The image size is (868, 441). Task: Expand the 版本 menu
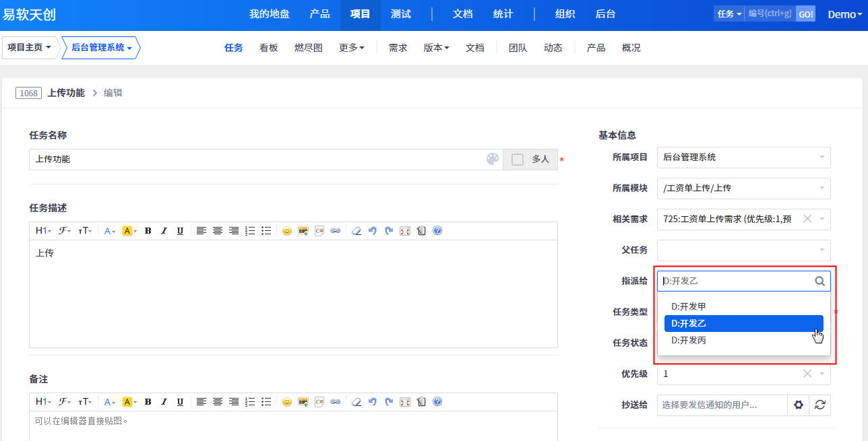437,48
